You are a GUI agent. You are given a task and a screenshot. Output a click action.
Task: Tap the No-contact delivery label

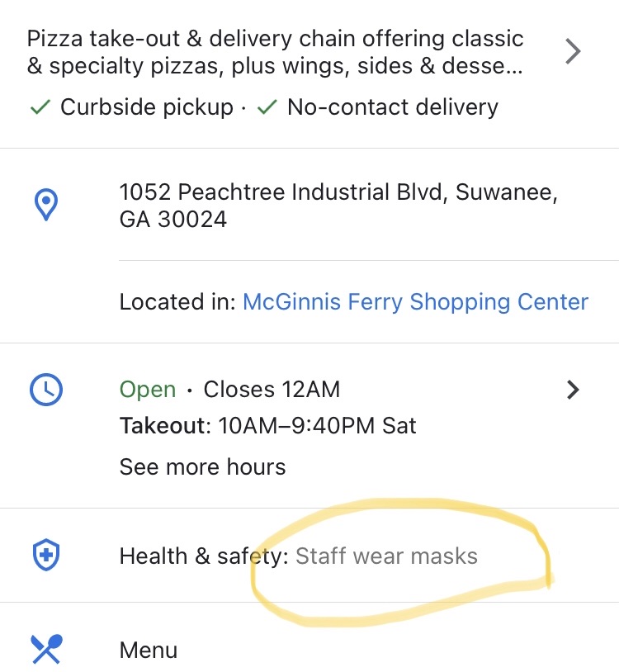point(392,107)
